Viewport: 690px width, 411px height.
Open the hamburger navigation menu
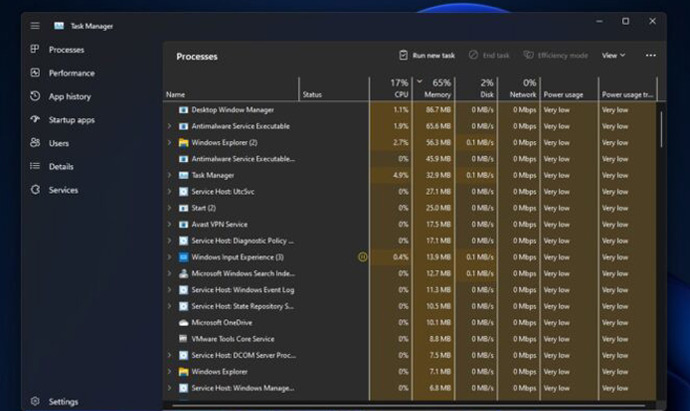pyautogui.click(x=35, y=26)
